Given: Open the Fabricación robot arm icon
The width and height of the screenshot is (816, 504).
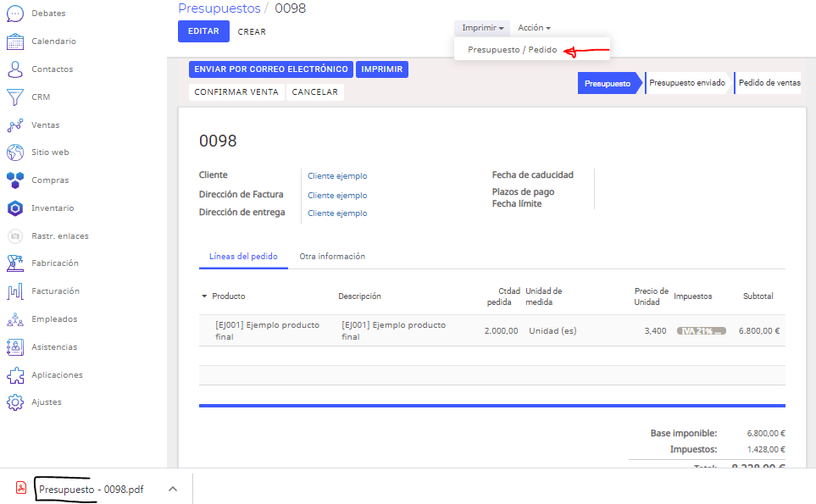Looking at the screenshot, I should point(15,263).
